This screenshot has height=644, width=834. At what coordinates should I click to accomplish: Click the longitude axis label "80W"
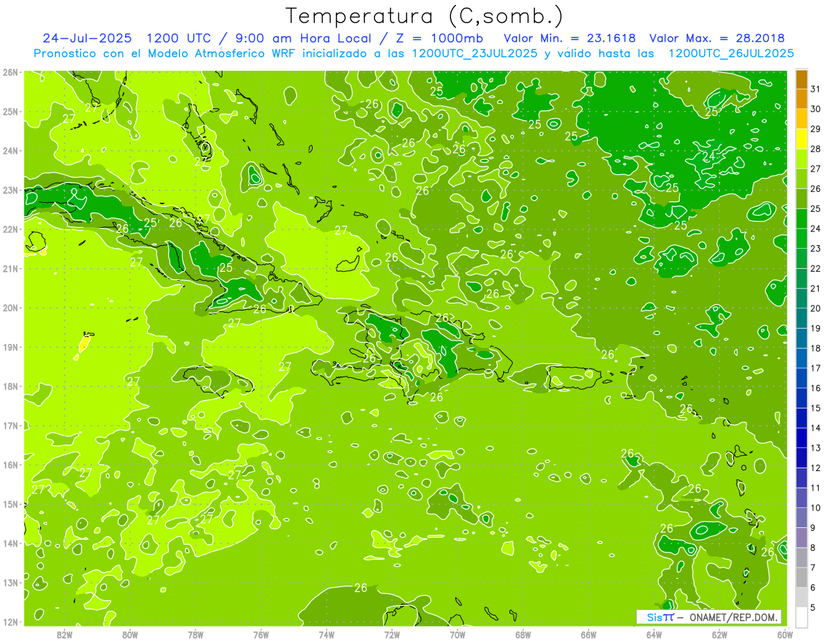[x=130, y=634]
